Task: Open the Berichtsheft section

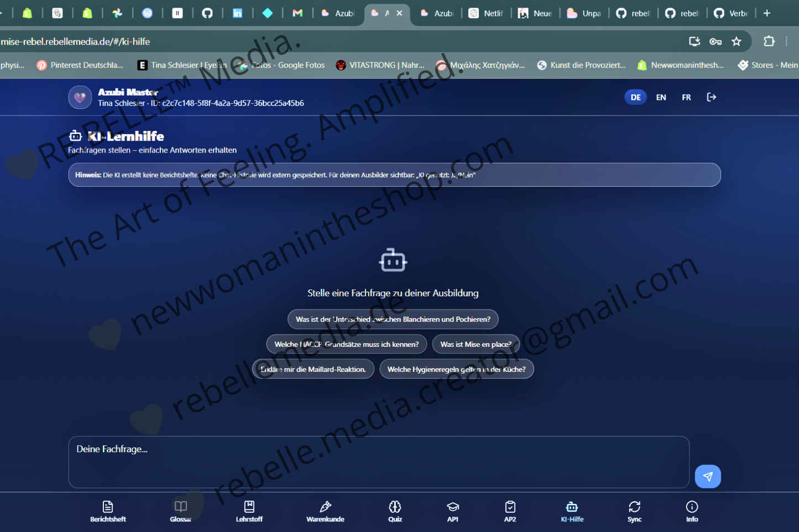Action: [x=107, y=511]
